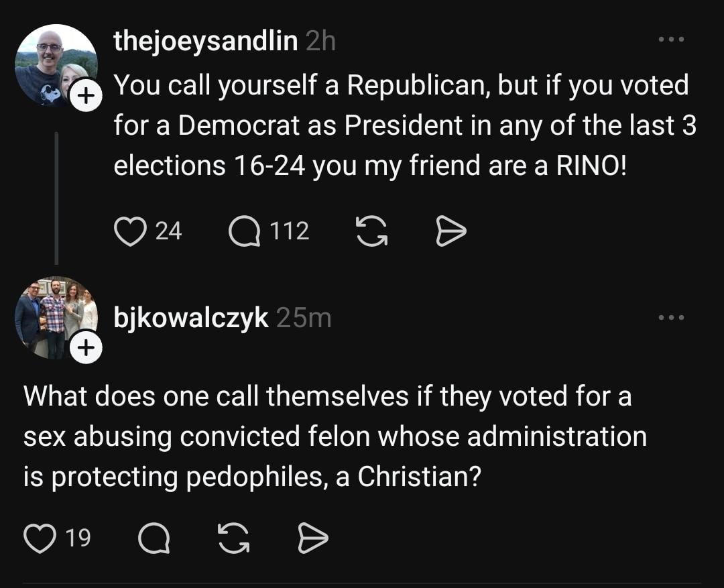Like bjkowalczyk's reply with the heart
This screenshot has height=588, width=724.
[39, 539]
